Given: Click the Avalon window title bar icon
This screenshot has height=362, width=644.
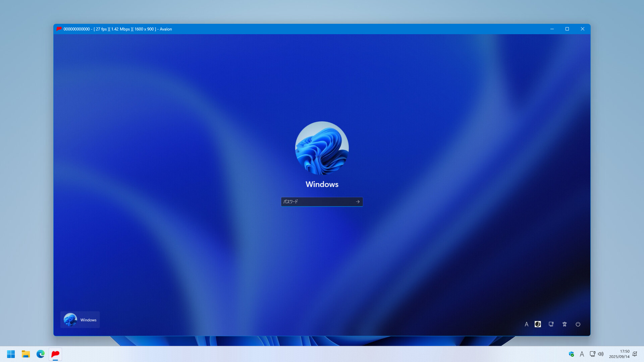Looking at the screenshot, I should (59, 29).
